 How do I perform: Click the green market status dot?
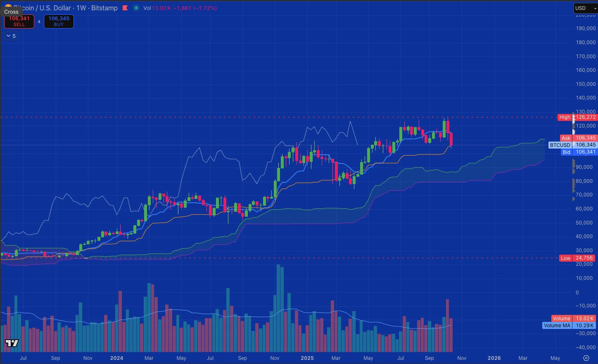point(136,8)
